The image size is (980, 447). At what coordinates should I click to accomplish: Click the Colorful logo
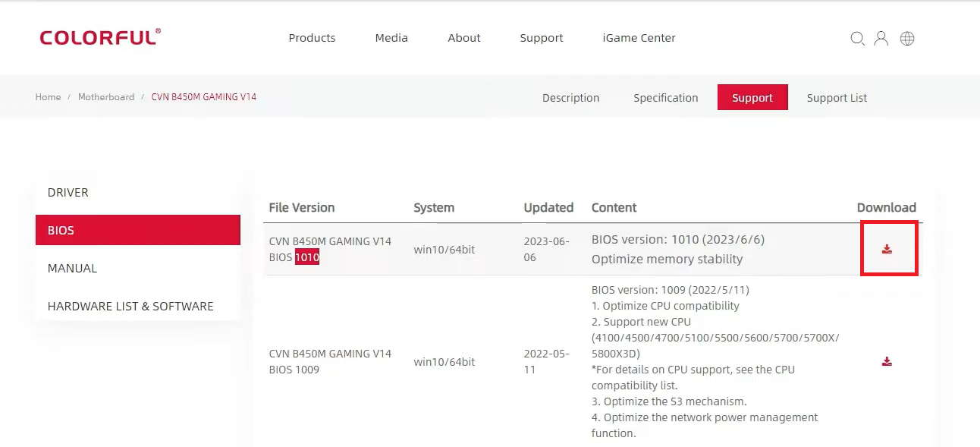(100, 37)
